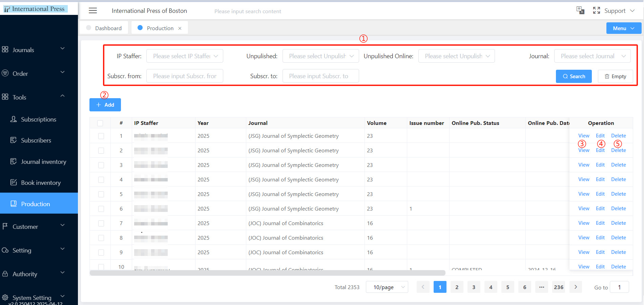Open Journal inventory in the sidebar
This screenshot has height=305, width=644.
[39, 162]
